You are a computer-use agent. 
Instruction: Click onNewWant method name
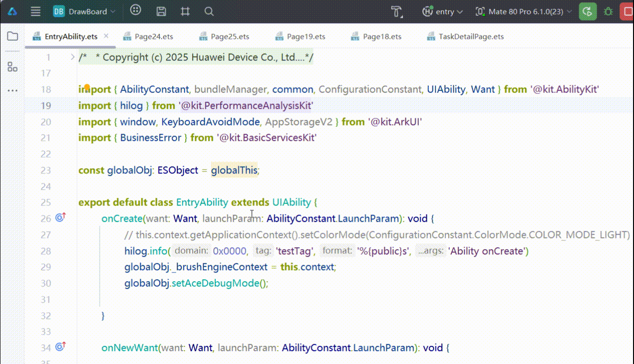pos(129,347)
